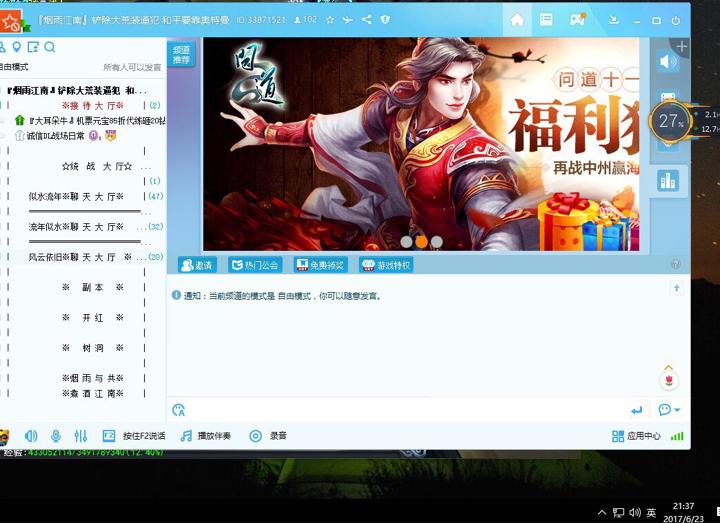Click the loudspeaker icon on right panel
Image resolution: width=720 pixels, height=523 pixels.
(x=668, y=61)
